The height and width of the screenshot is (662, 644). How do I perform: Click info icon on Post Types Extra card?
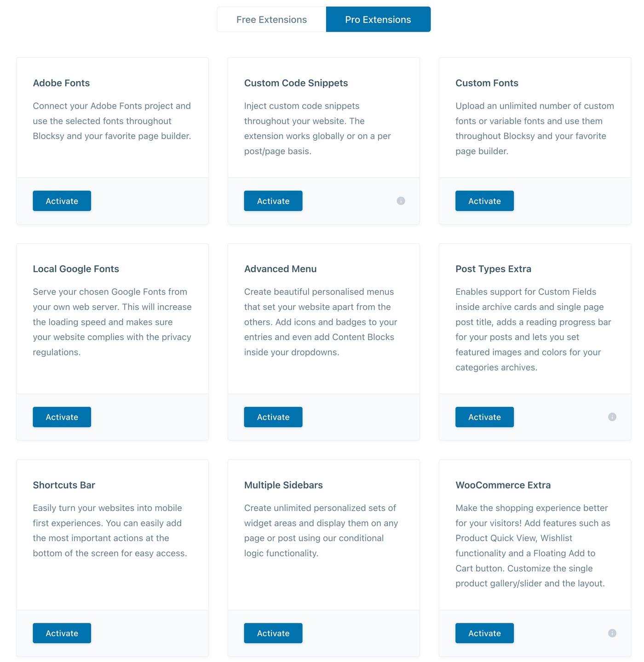click(x=612, y=417)
